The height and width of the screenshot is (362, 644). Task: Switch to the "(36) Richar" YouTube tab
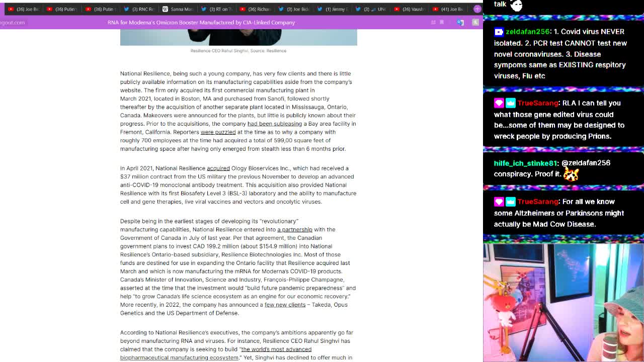pyautogui.click(x=256, y=9)
